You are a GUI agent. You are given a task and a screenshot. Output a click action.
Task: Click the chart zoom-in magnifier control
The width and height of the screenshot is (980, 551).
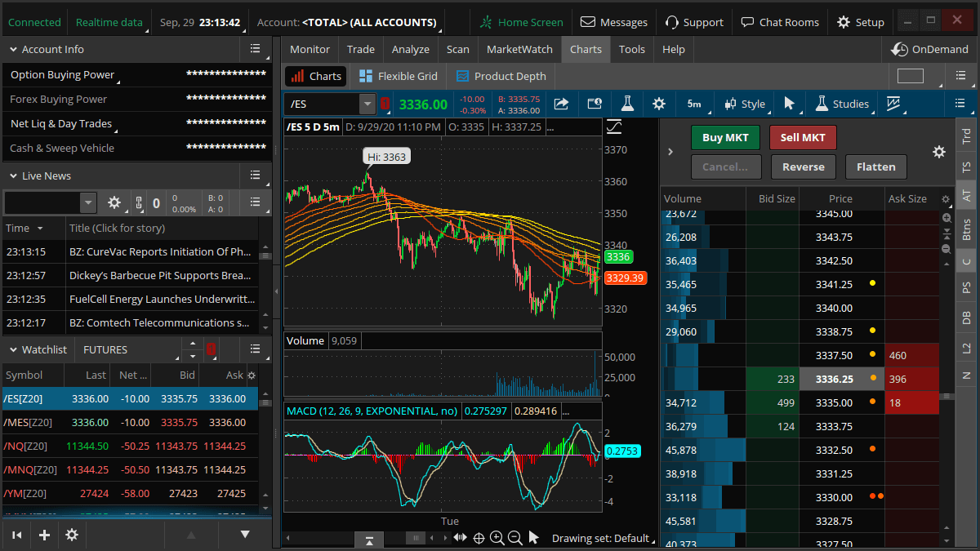click(x=497, y=538)
